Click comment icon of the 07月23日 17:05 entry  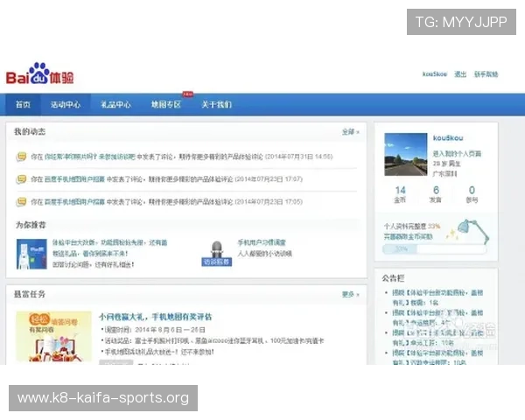pos(21,201)
